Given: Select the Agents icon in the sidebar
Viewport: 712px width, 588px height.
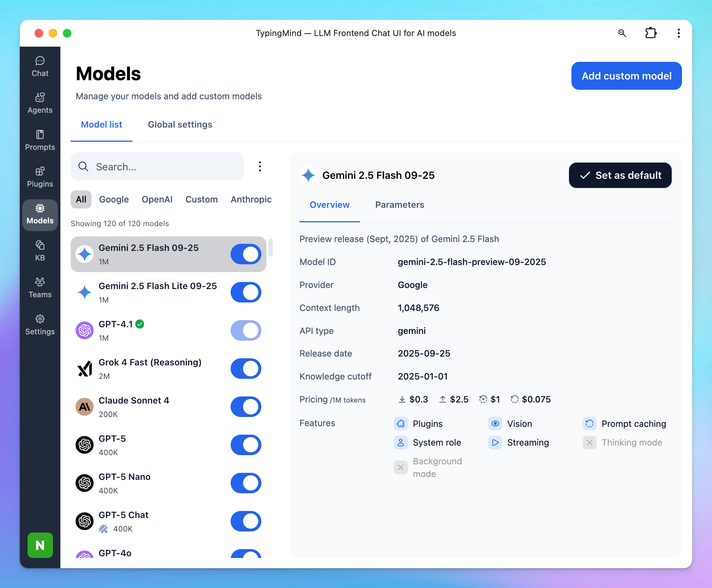Looking at the screenshot, I should click(x=40, y=103).
